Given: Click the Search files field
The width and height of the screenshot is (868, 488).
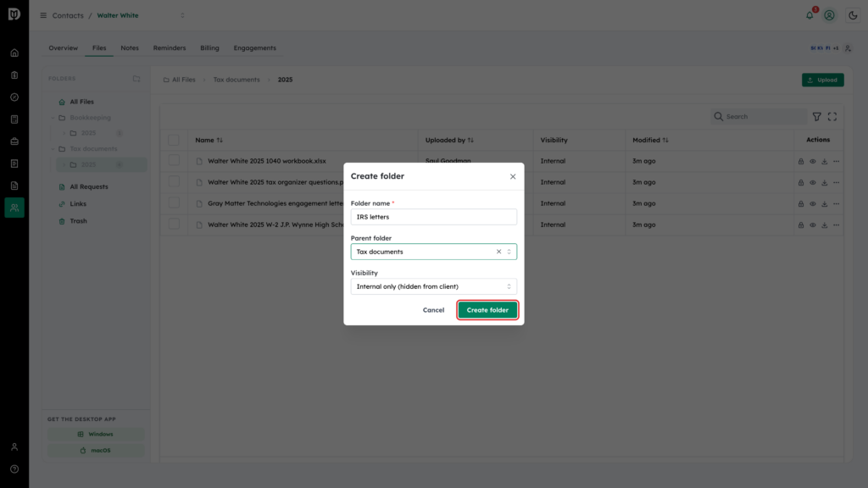Looking at the screenshot, I should click(759, 117).
